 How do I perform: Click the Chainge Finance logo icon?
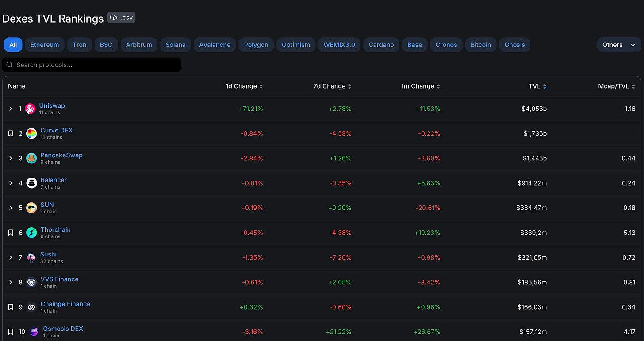(x=31, y=307)
